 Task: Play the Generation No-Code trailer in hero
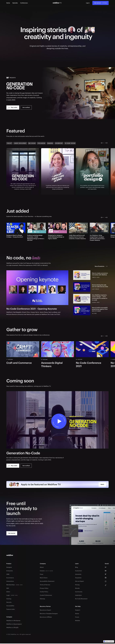pyautogui.click(x=13, y=107)
